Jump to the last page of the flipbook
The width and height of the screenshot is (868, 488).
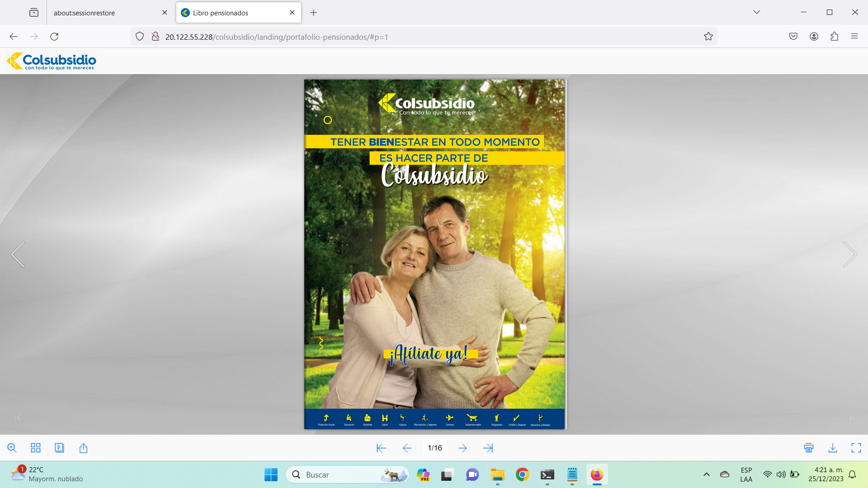coord(488,448)
